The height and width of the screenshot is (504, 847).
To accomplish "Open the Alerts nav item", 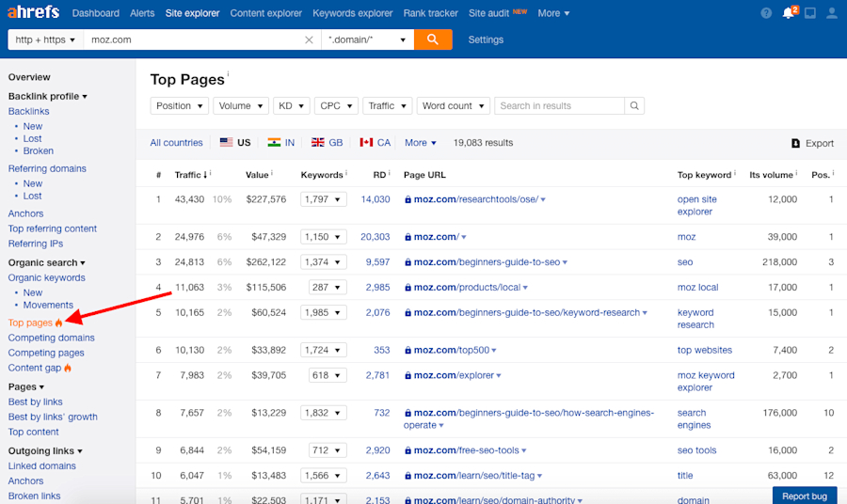I will click(142, 13).
